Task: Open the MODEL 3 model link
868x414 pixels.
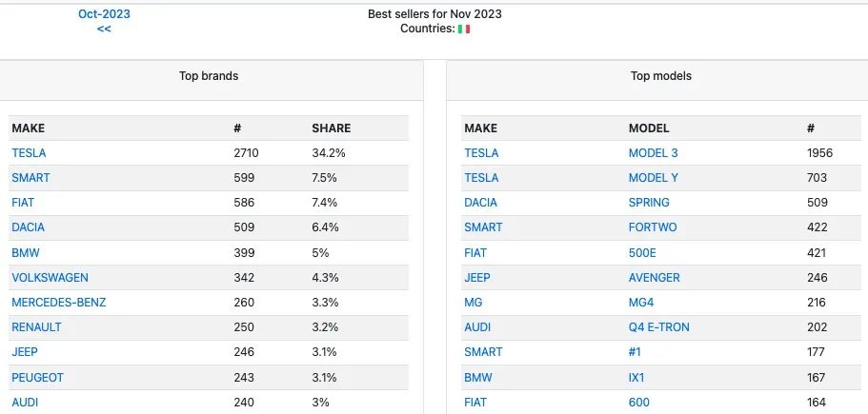Action: (x=654, y=153)
